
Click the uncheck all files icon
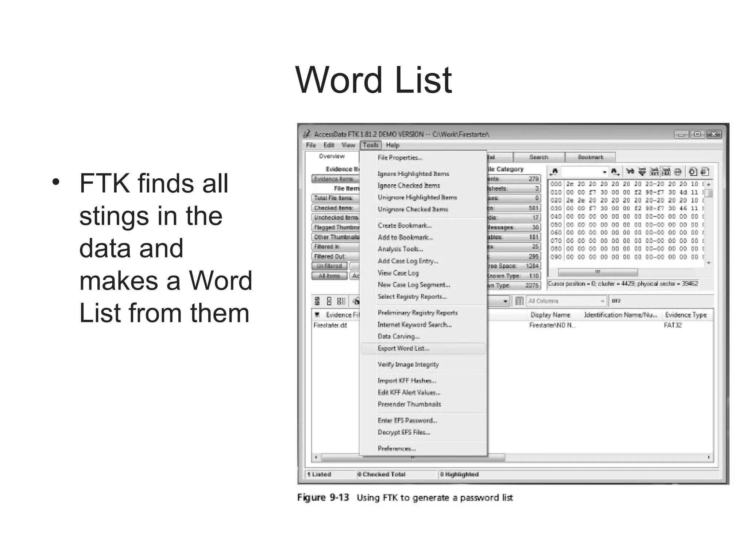point(329,301)
